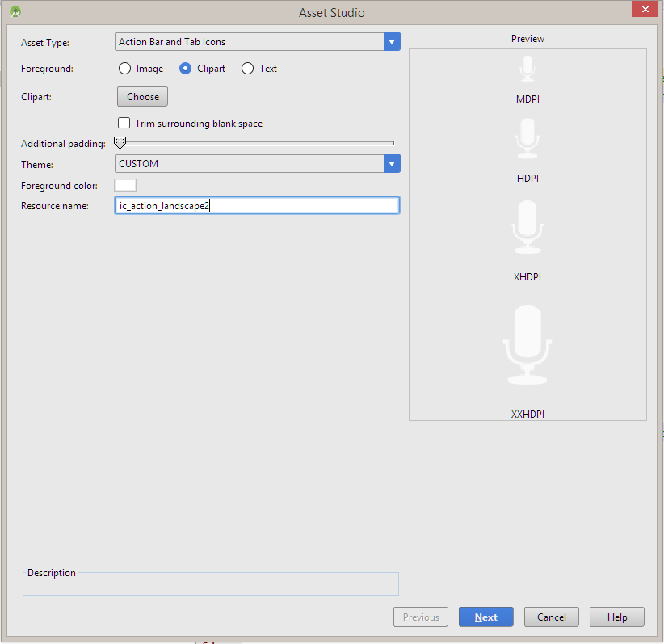Click the HDPI microphone preview icon

click(x=527, y=137)
